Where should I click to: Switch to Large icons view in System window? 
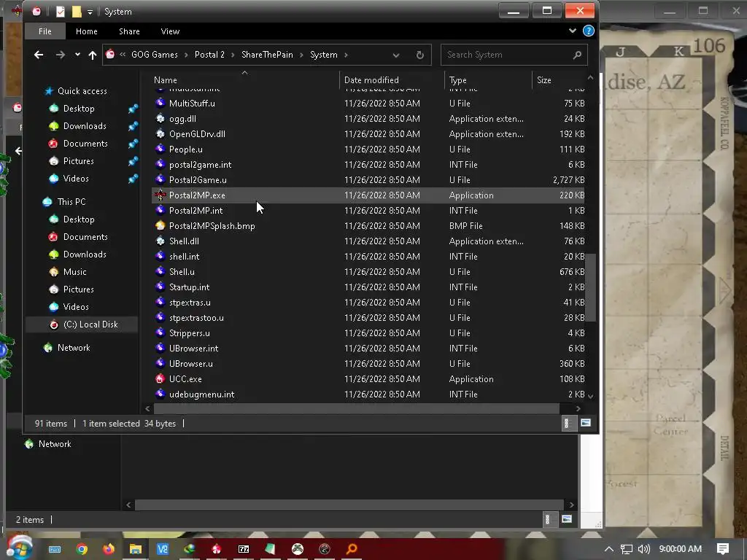[x=586, y=423]
